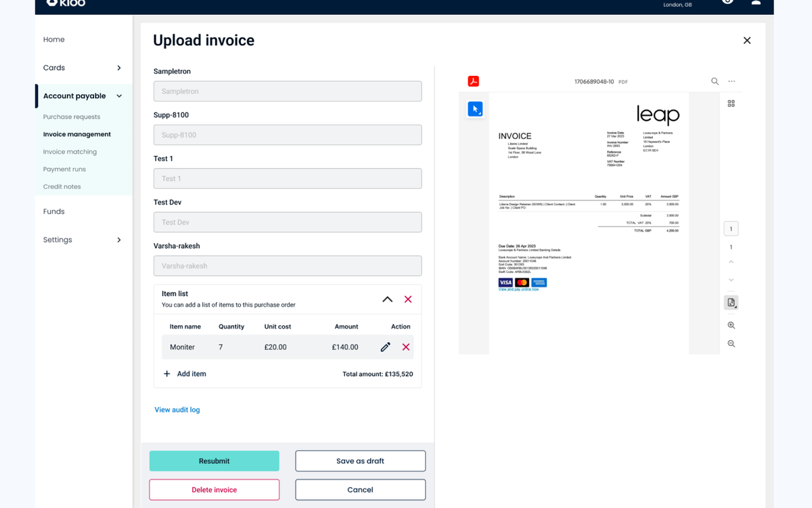
Task: Click the Unit cost column header
Action: [x=277, y=326]
